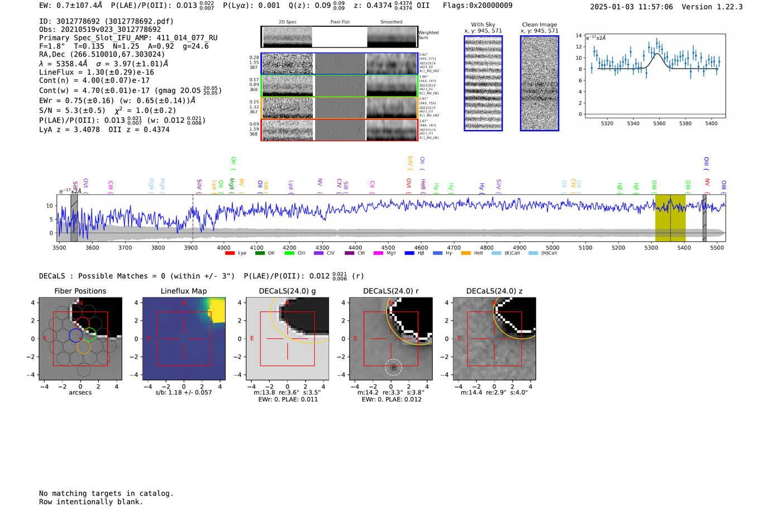Screen dimensions: 782x532
Task: Click the DECaLS(24.0) g image title
Action: click(287, 291)
